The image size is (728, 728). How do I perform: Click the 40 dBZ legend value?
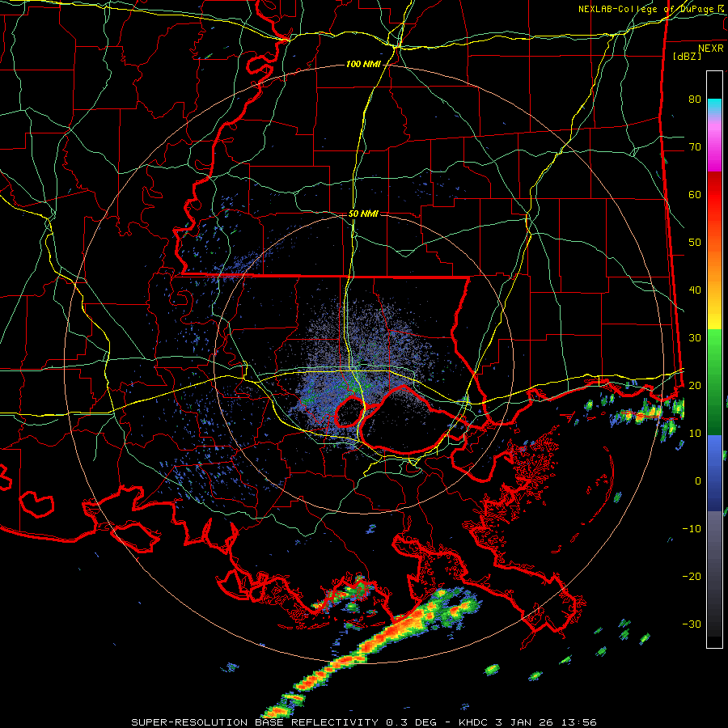pyautogui.click(x=695, y=290)
